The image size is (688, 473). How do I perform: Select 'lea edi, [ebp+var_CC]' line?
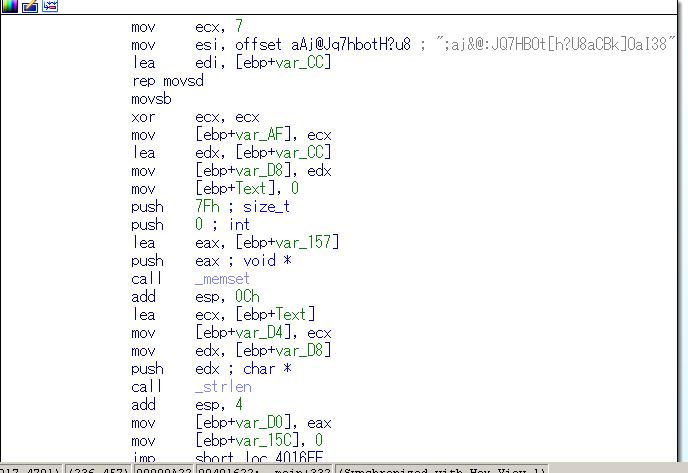pyautogui.click(x=231, y=63)
